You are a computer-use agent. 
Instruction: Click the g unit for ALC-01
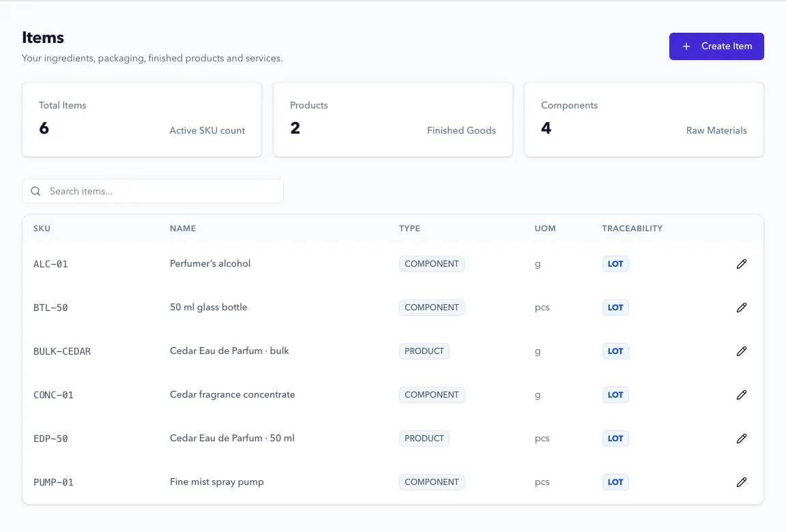538,264
